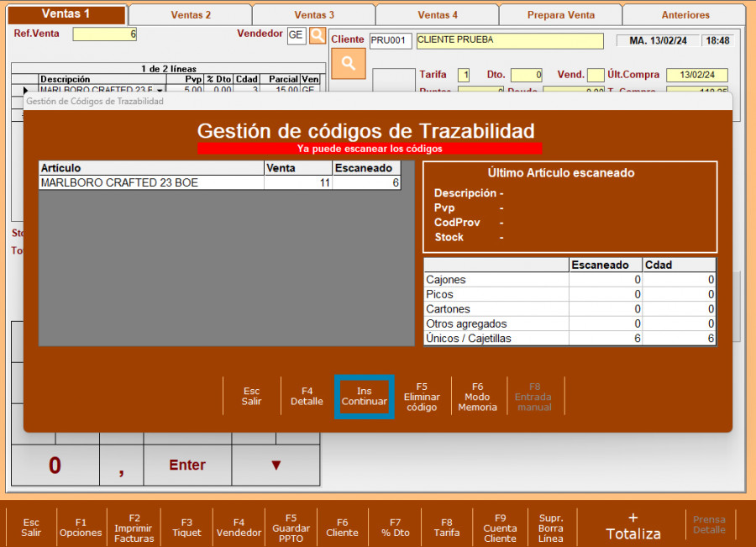
Task: Select the MARLBORO CRAFTED 23 BOE row
Action: click(151, 182)
